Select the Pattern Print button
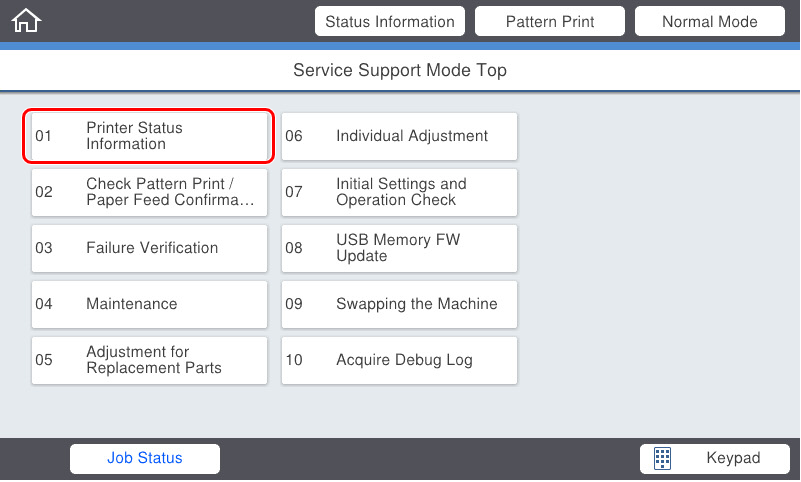Image resolution: width=801 pixels, height=482 pixels. point(550,21)
